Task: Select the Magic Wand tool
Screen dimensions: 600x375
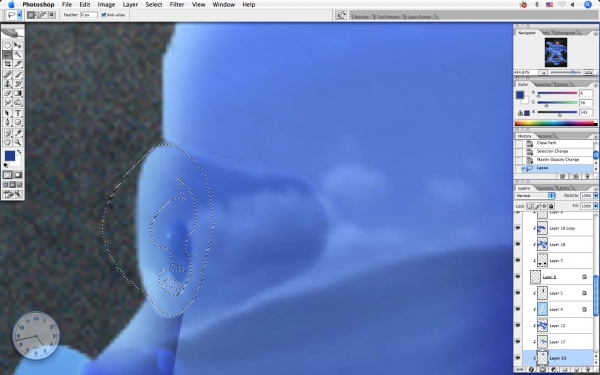Action: pyautogui.click(x=18, y=55)
